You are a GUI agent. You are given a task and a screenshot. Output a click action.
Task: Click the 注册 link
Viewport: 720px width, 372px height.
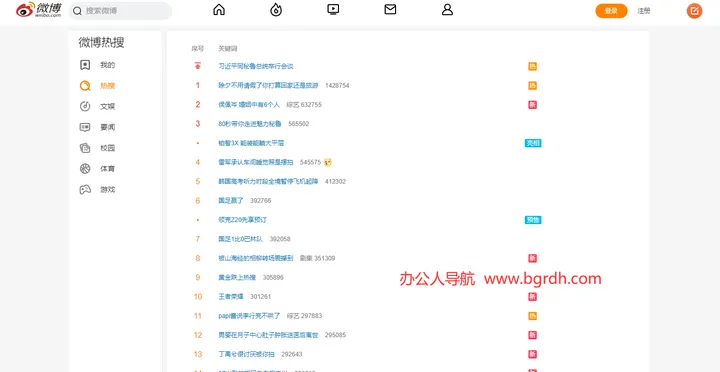pyautogui.click(x=644, y=11)
